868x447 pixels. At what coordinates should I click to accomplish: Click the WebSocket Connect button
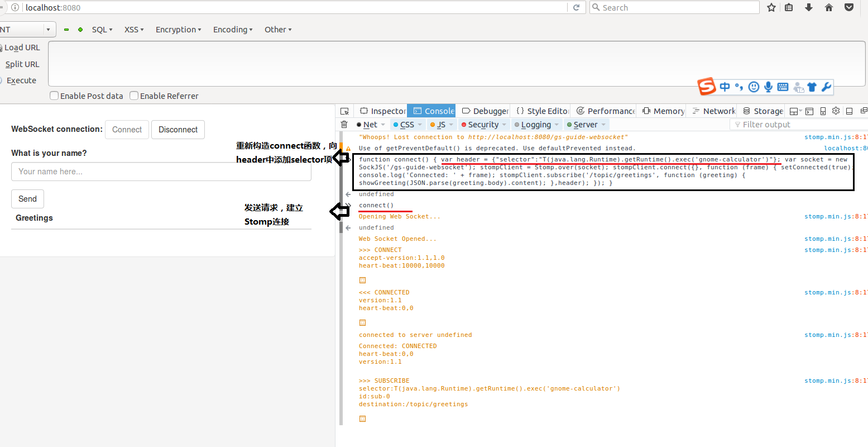[x=127, y=130]
